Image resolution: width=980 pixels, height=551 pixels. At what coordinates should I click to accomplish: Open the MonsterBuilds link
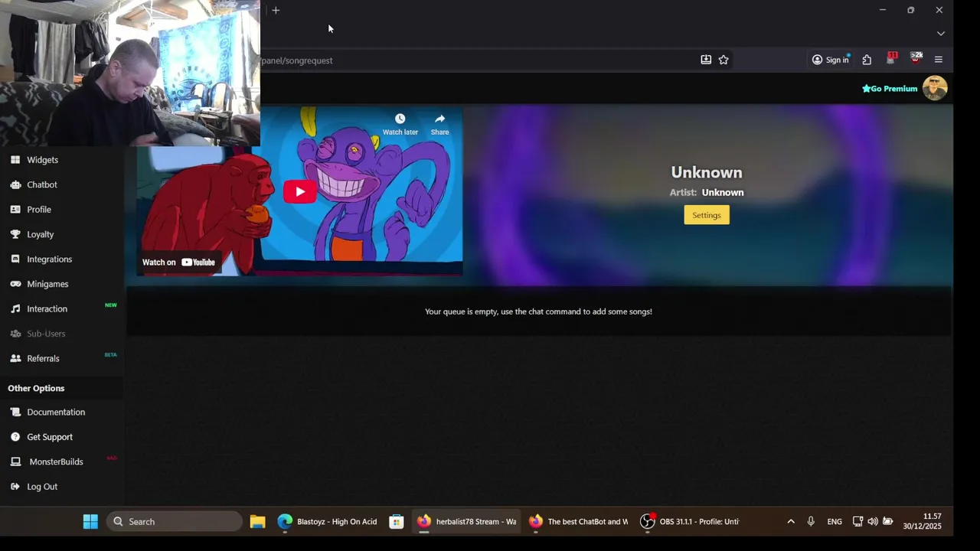pos(56,462)
